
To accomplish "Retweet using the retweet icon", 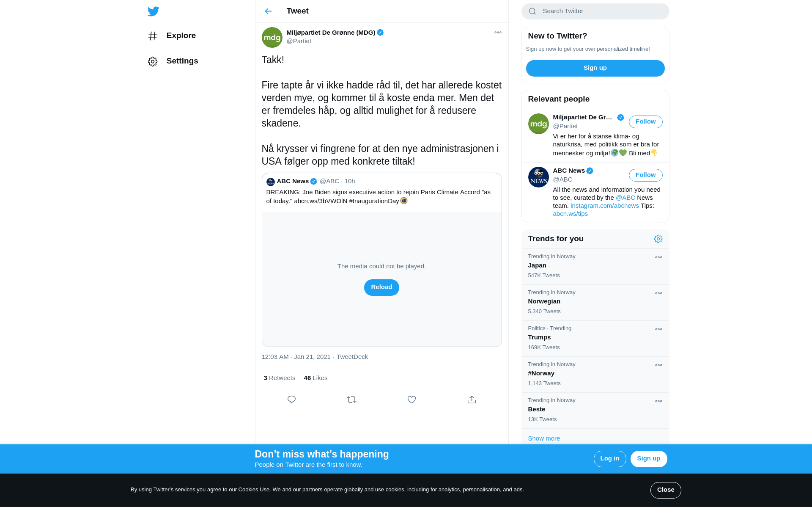I will coord(351,400).
